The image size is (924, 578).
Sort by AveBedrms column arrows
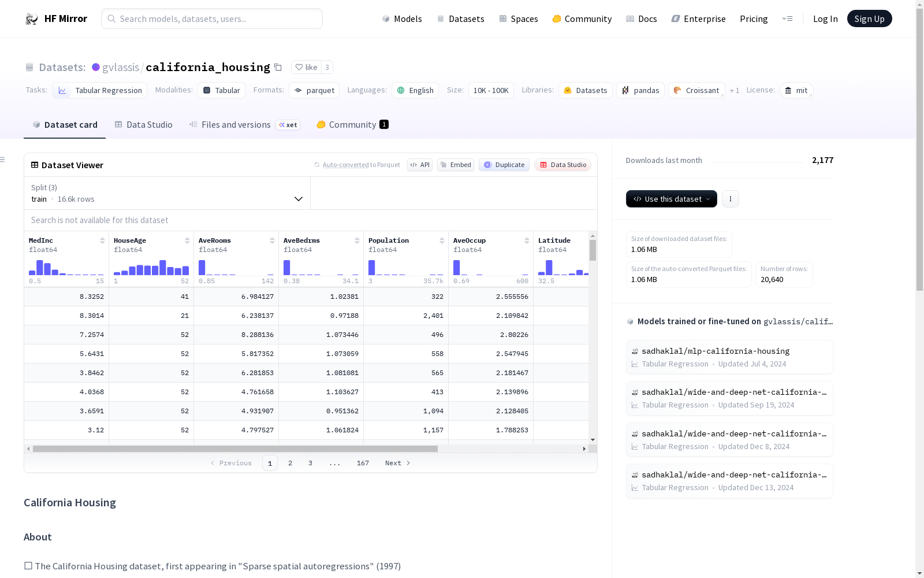coord(357,240)
